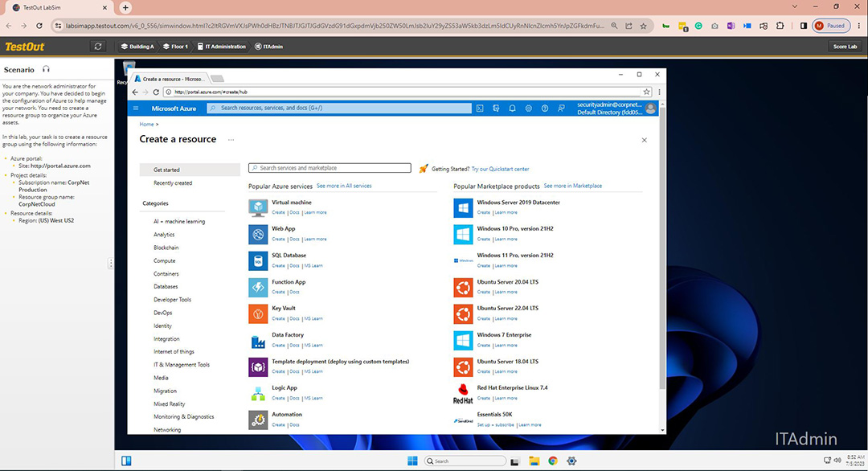Select the Networking category

click(x=167, y=430)
